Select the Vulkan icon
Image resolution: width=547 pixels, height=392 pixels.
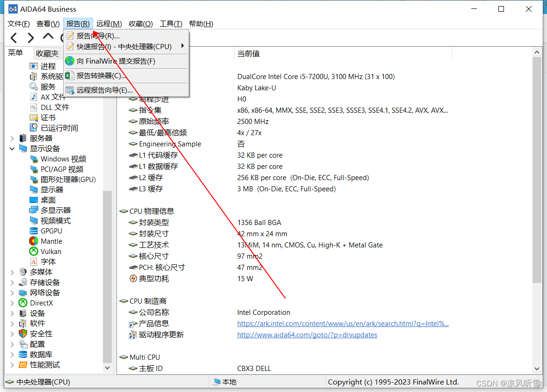point(34,252)
